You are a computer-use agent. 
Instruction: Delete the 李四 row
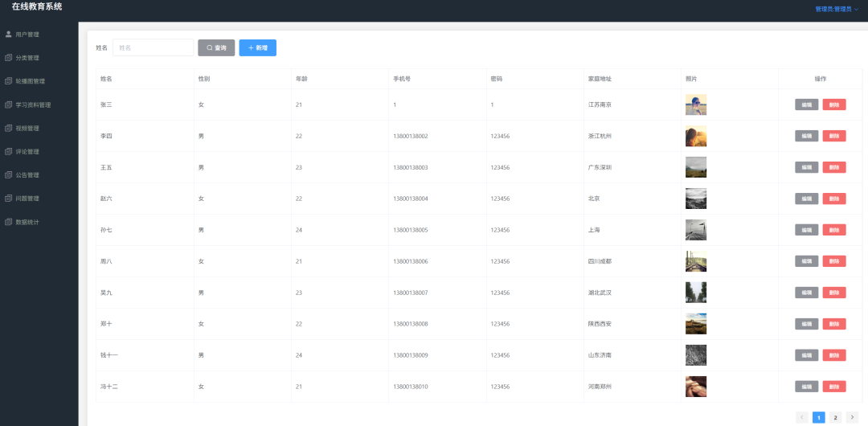(834, 136)
